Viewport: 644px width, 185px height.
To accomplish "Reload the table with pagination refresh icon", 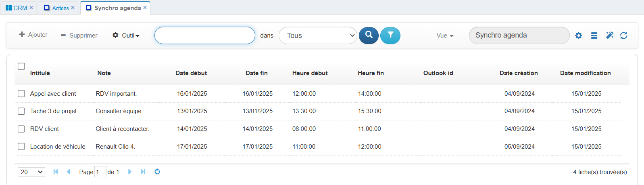I will (x=157, y=172).
